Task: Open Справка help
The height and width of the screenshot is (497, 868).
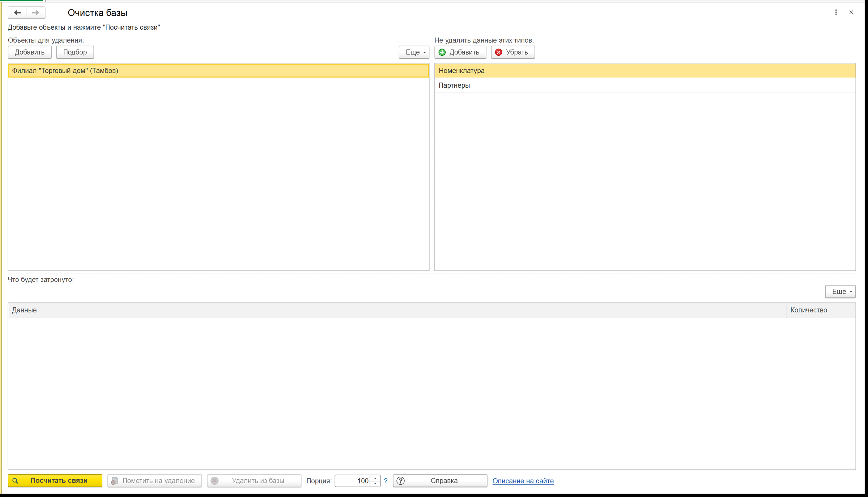Action: (x=440, y=481)
